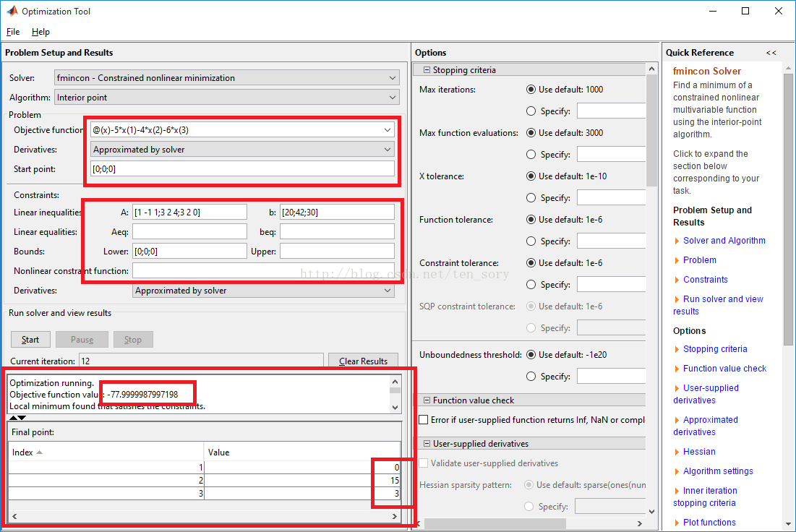Click the Clear Results button

[363, 361]
